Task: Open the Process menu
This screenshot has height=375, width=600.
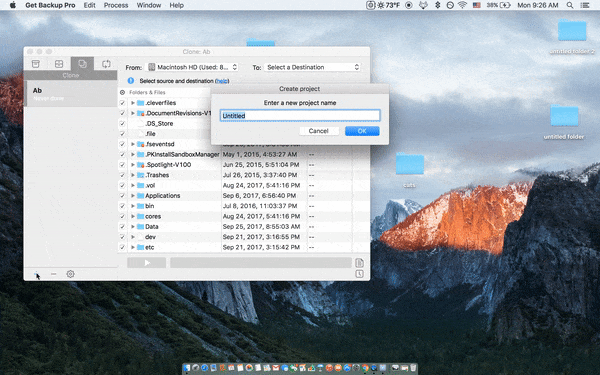Action: (116, 5)
